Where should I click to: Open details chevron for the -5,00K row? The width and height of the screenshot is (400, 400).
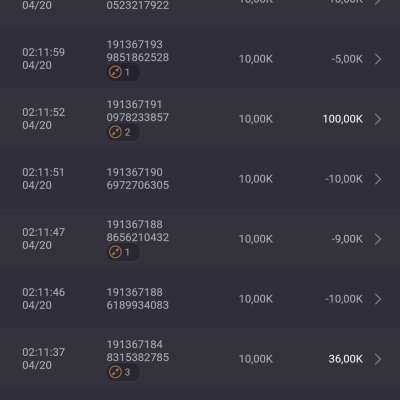378,59
